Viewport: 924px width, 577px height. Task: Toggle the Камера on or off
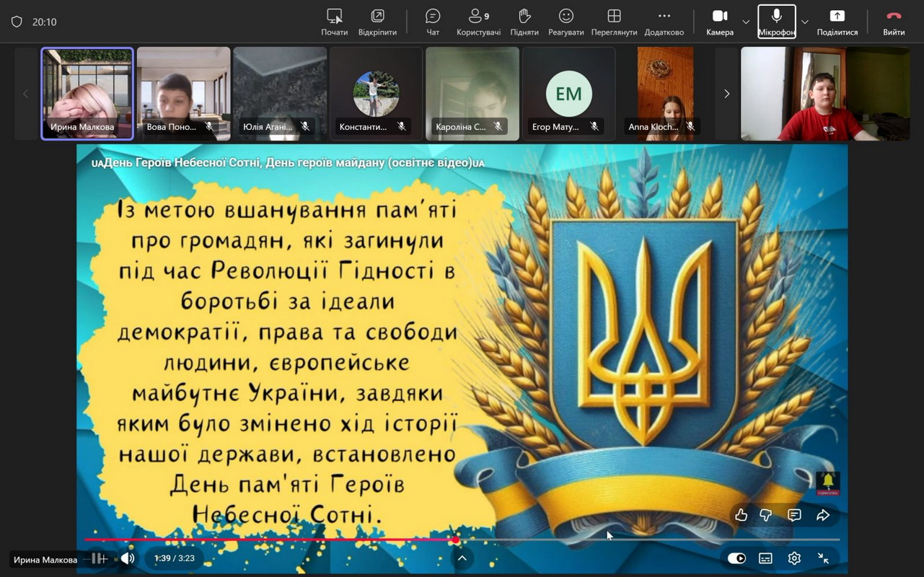(x=720, y=22)
